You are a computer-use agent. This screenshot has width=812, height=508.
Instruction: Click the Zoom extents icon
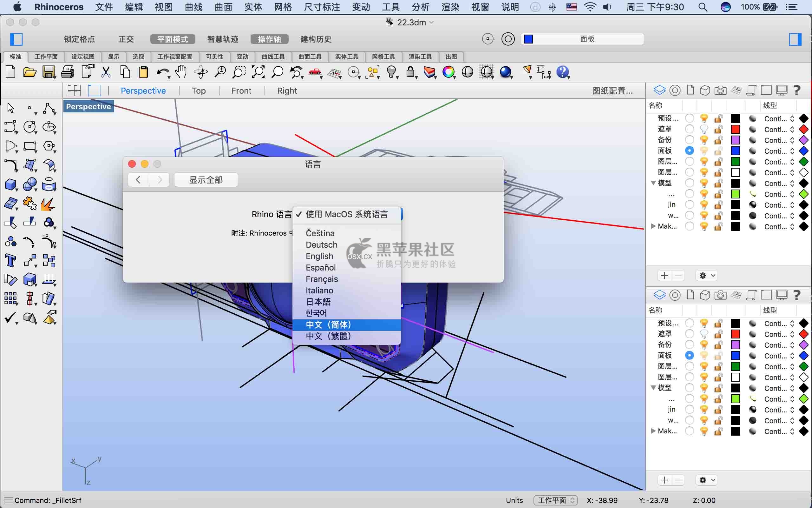(x=258, y=72)
